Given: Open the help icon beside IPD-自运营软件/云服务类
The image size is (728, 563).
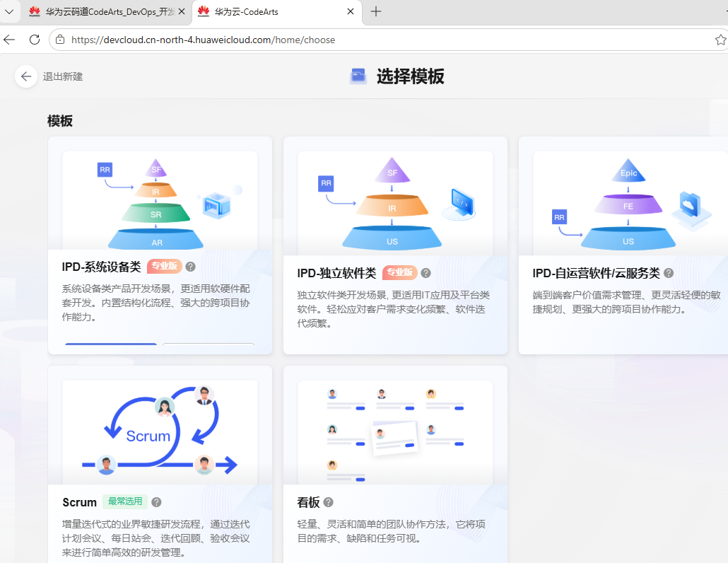Looking at the screenshot, I should (x=669, y=273).
